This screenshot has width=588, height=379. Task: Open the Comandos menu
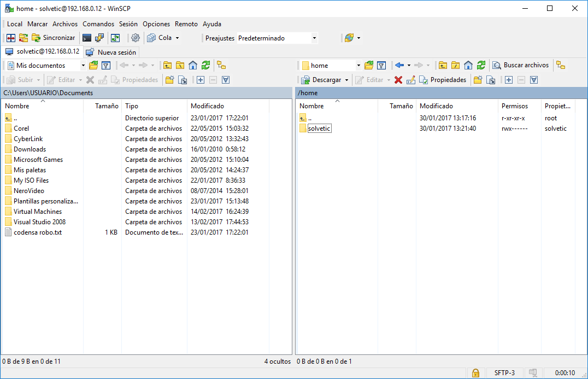click(98, 24)
